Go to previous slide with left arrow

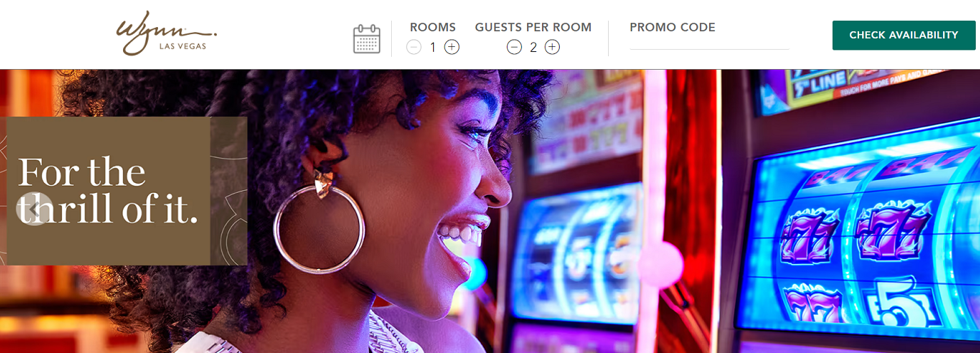tap(33, 209)
